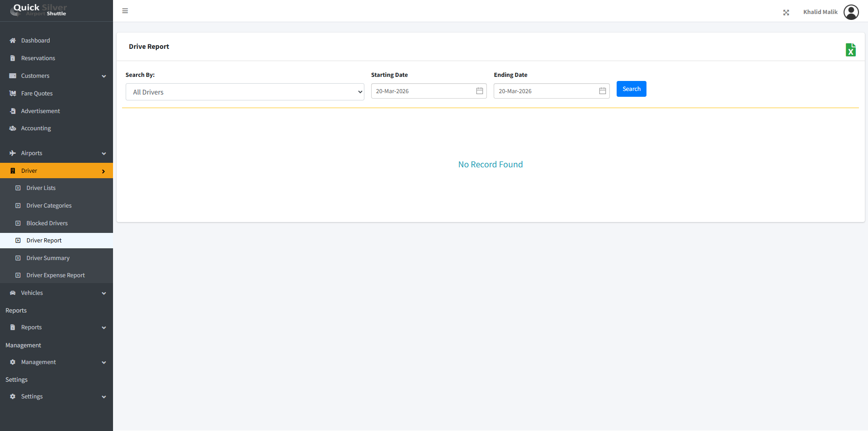Click the Quick Silver Shuttle logo
Screen dimensions: 868x431
pyautogui.click(x=40, y=10)
